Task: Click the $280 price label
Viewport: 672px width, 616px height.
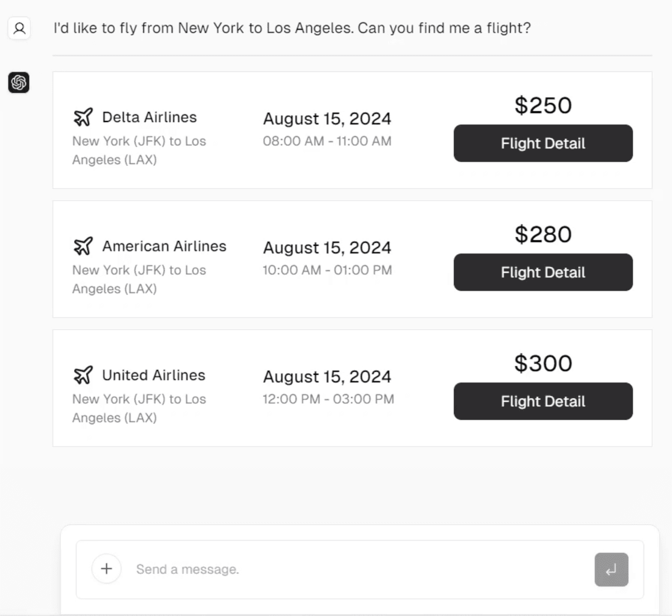Action: coord(543,234)
